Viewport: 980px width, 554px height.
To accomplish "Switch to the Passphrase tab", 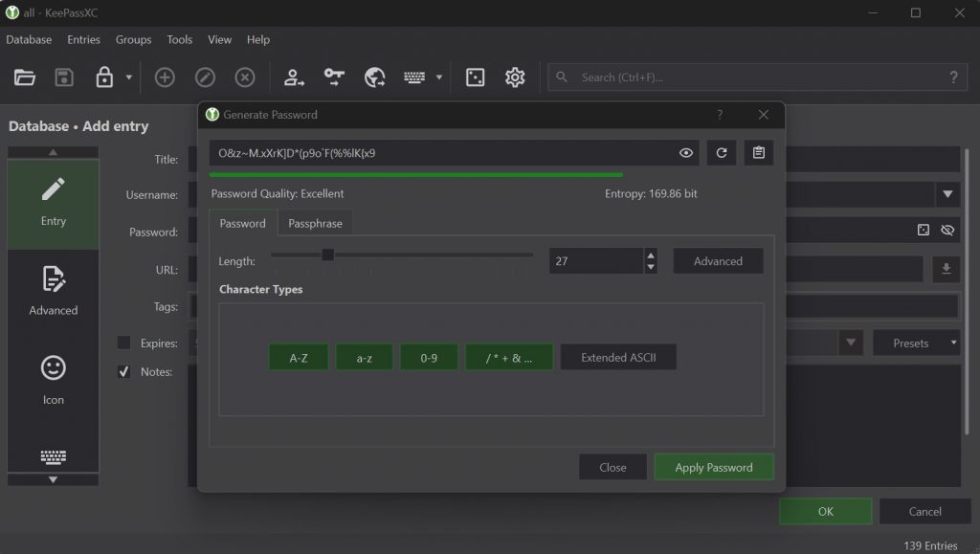I will pyautogui.click(x=315, y=223).
